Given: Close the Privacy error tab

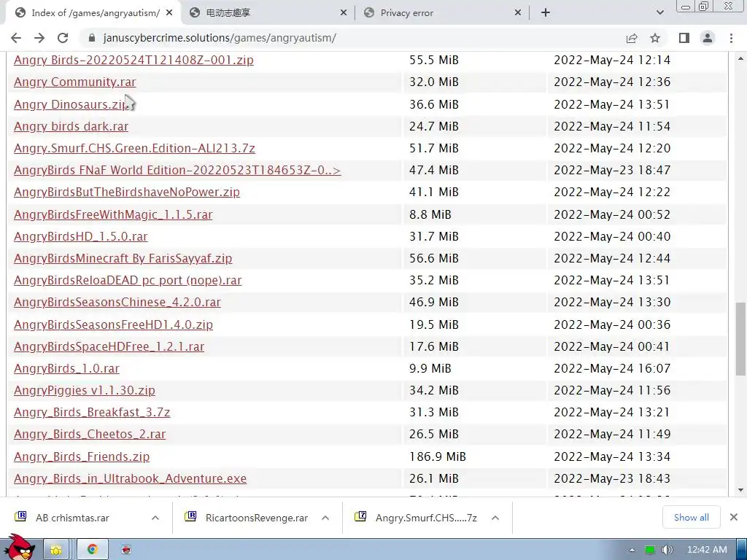Looking at the screenshot, I should [518, 13].
